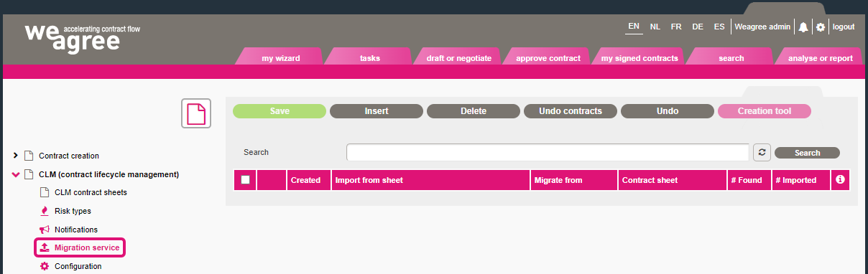Open Configuration in the tree
The height and width of the screenshot is (274, 868).
click(78, 266)
